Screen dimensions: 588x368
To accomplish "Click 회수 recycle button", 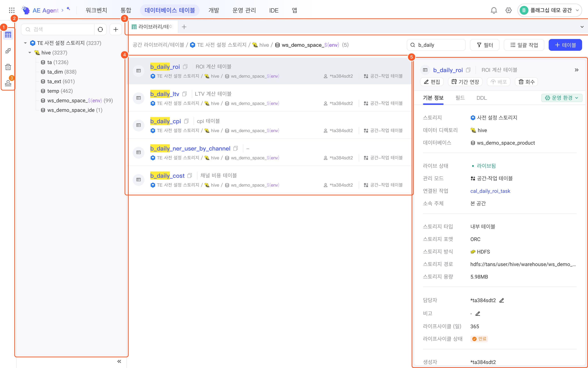I will tap(526, 82).
